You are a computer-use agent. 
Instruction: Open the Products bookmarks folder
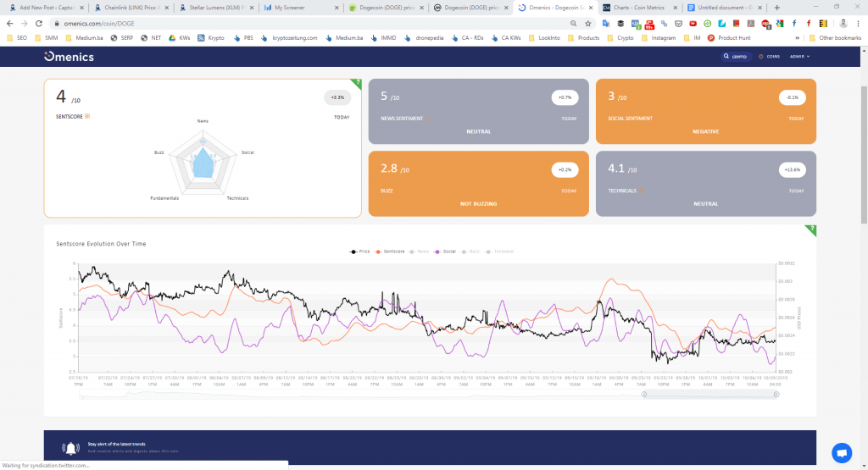click(x=583, y=38)
